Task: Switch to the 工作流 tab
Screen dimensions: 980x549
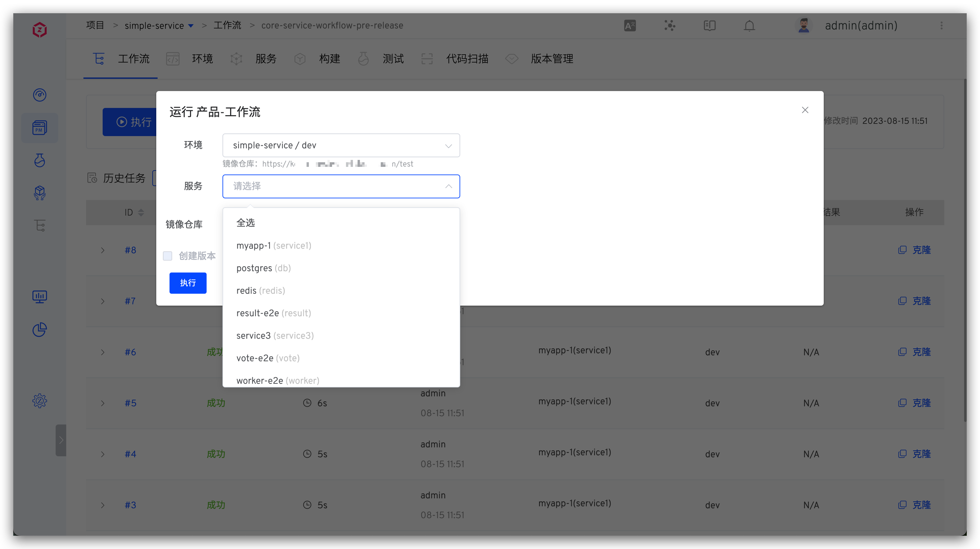Action: coord(121,59)
